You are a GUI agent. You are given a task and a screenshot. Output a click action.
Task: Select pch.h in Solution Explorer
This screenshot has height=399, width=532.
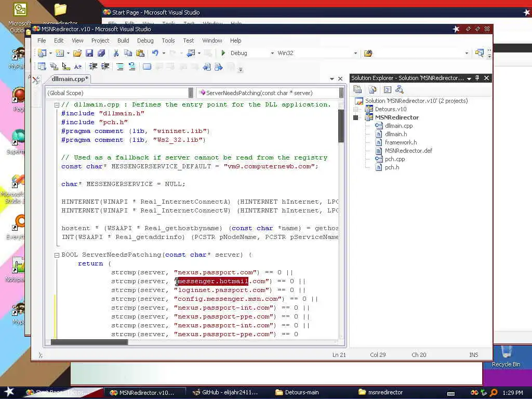392,167
